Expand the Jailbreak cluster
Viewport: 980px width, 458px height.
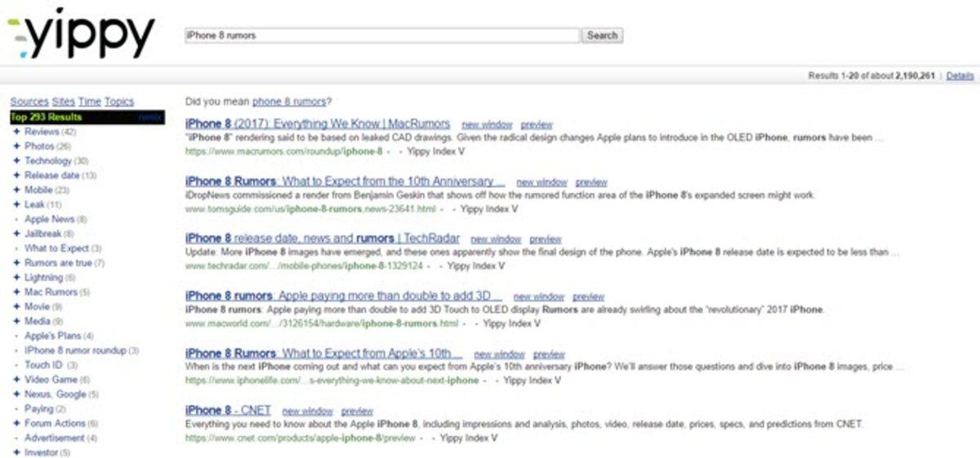16,233
